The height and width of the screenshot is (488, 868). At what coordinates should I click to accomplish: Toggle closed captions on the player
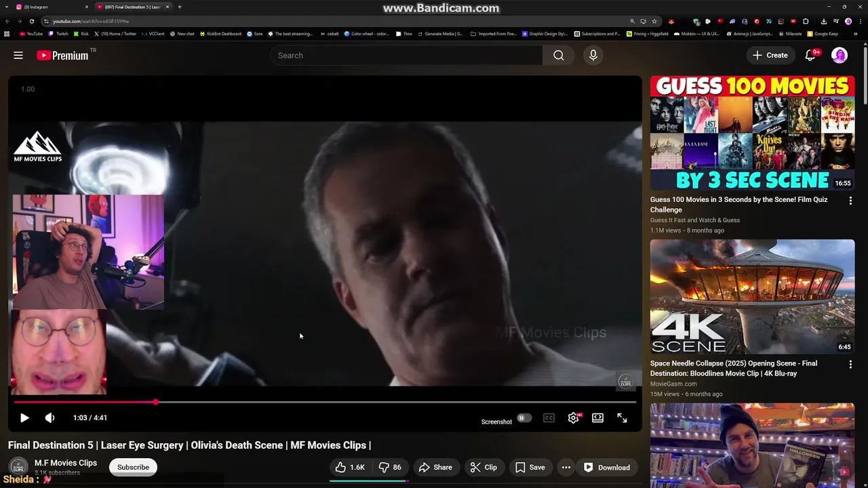coord(549,418)
